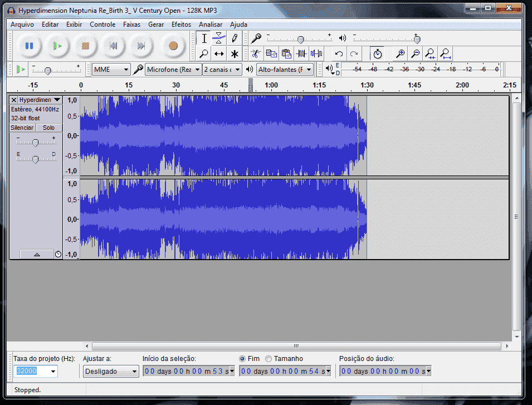This screenshot has width=532, height=405.
Task: Open the Microfone input device dropdown
Action: click(173, 70)
